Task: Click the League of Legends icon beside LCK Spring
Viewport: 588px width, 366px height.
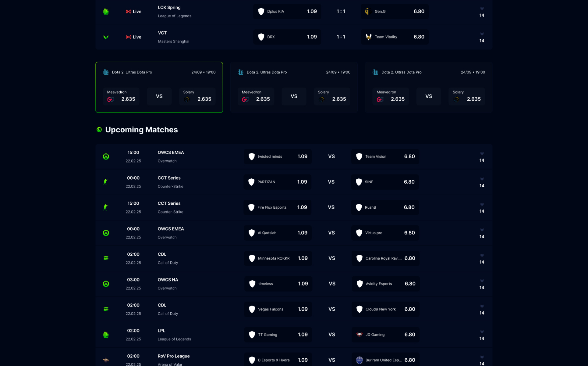Action: pyautogui.click(x=106, y=12)
